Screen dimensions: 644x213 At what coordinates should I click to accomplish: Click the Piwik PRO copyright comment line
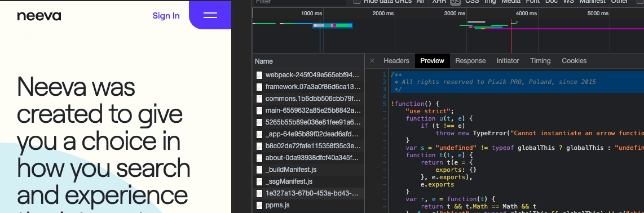[495, 82]
